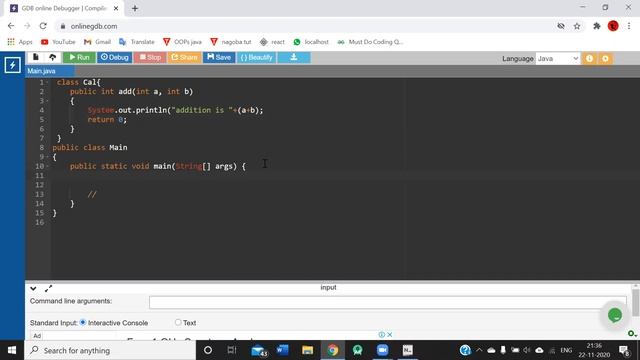Select Interactive Console standard input
The height and width of the screenshot is (360, 640).
pyautogui.click(x=83, y=322)
